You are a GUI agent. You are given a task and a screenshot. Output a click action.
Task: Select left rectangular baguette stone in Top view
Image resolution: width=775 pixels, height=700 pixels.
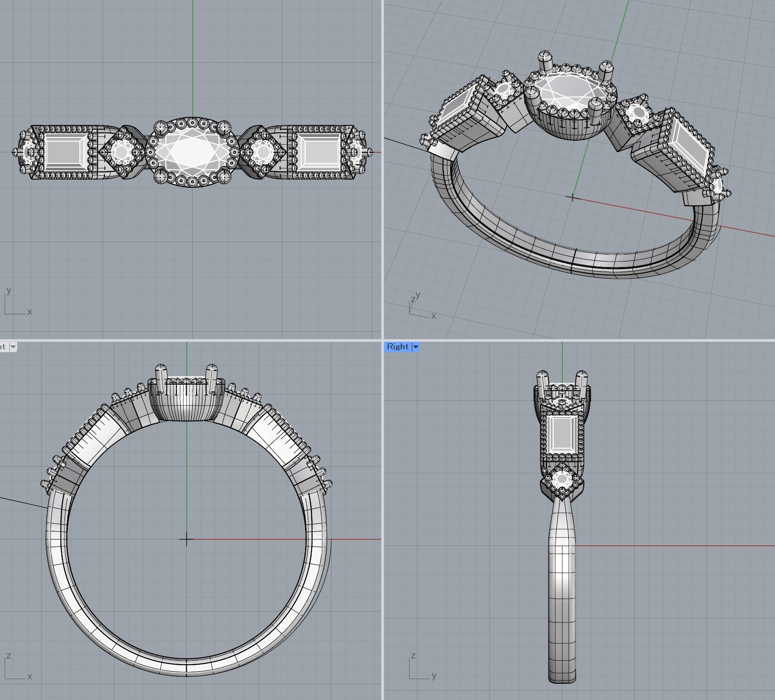coord(65,152)
